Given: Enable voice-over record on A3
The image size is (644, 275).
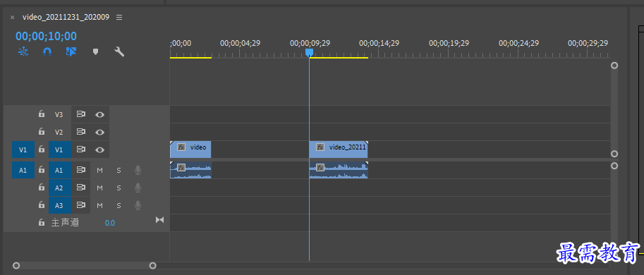Looking at the screenshot, I should (x=138, y=205).
